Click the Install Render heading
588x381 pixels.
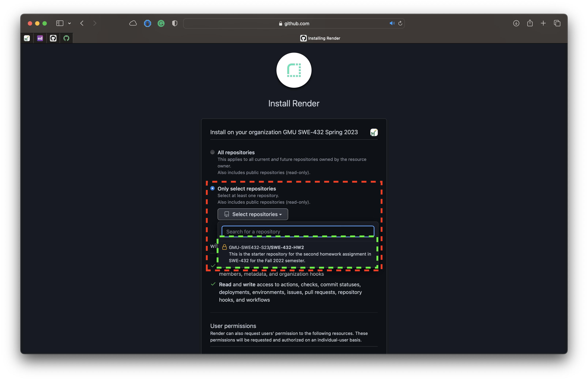[294, 103]
